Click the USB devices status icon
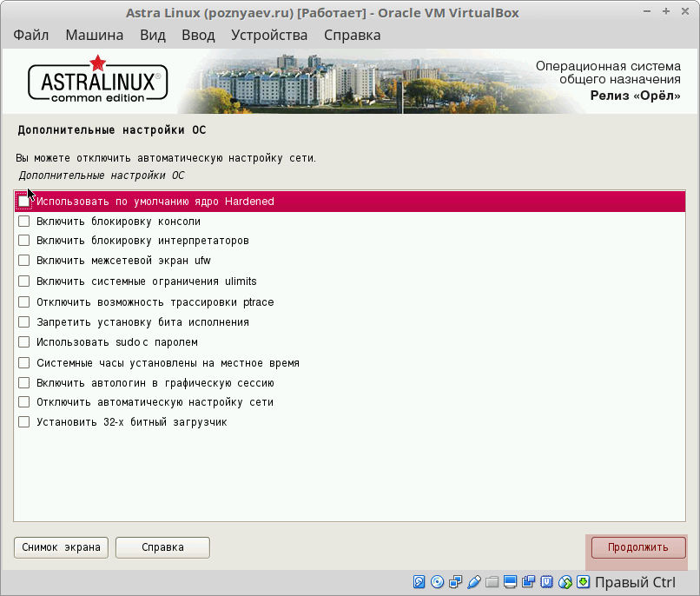This screenshot has width=700, height=596. [x=474, y=582]
